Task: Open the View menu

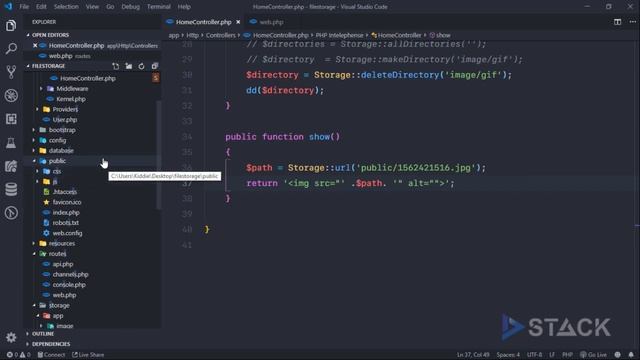Action: point(92,7)
